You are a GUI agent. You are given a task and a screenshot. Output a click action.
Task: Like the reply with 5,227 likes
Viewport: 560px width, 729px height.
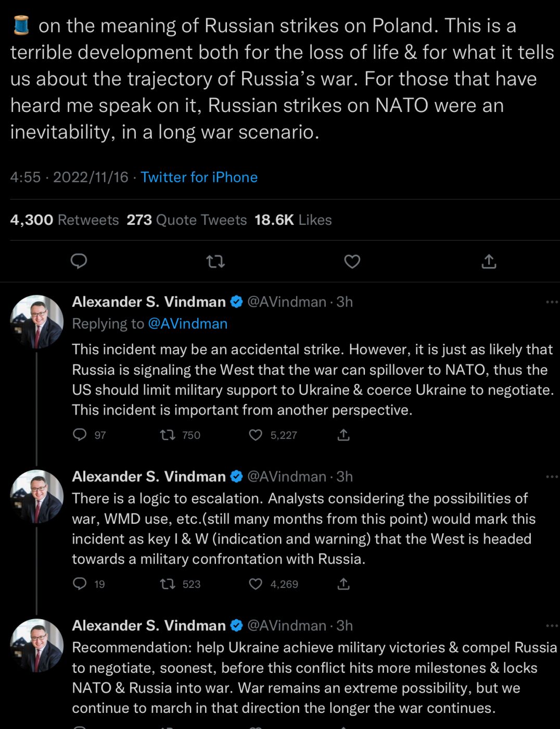point(256,435)
